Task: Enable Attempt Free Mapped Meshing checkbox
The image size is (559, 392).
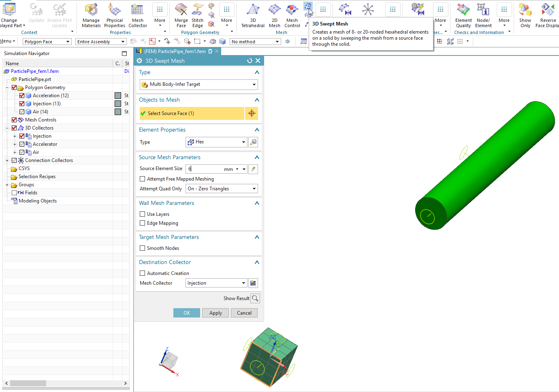Action: click(143, 179)
